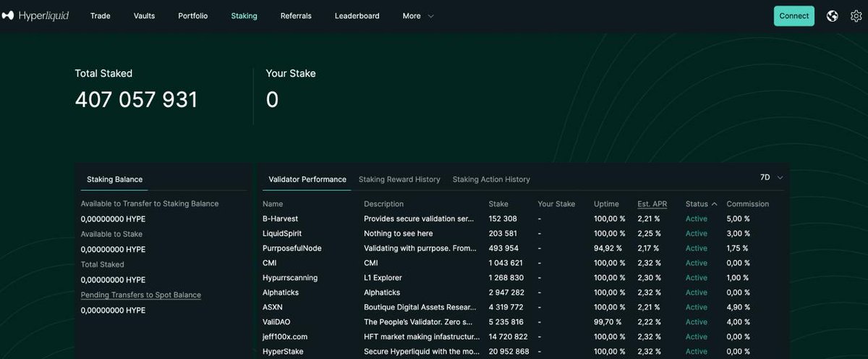Switch to Staking Reward History tab

399,179
